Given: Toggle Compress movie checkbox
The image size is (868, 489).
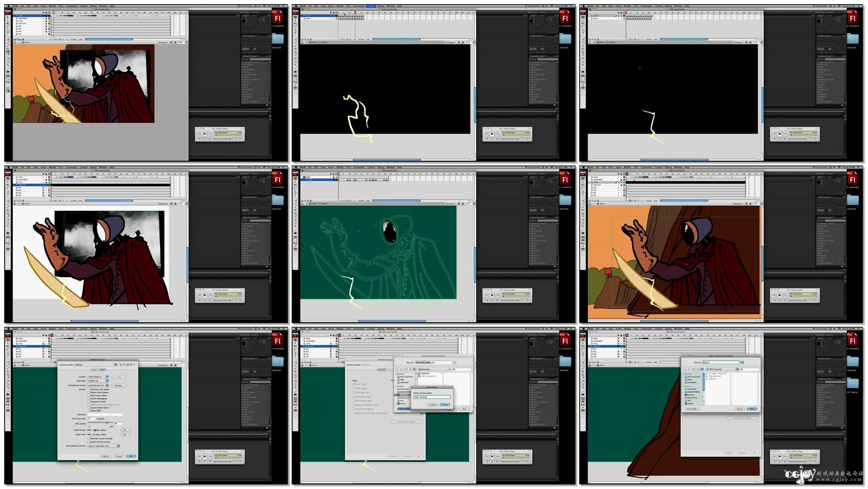Looking at the screenshot, I should click(x=89, y=402).
